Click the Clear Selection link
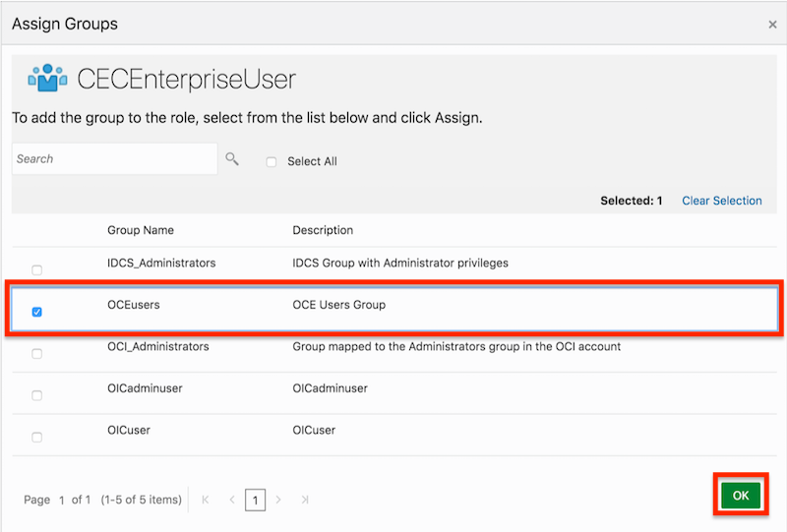787x532 pixels. (x=721, y=201)
